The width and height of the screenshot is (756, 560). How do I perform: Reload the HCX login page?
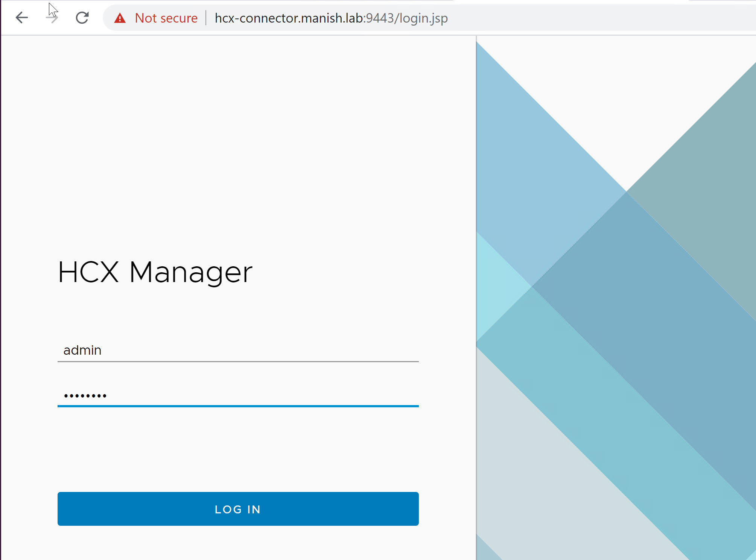pos(82,18)
